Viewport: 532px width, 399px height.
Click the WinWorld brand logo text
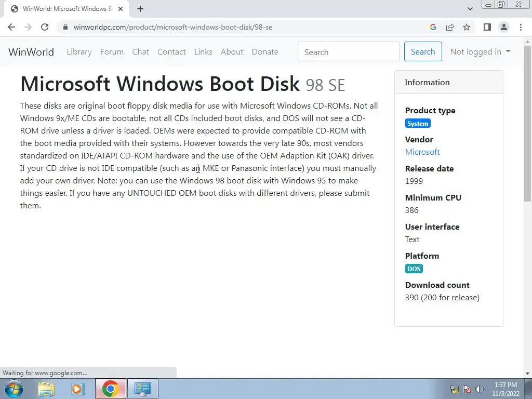(31, 52)
